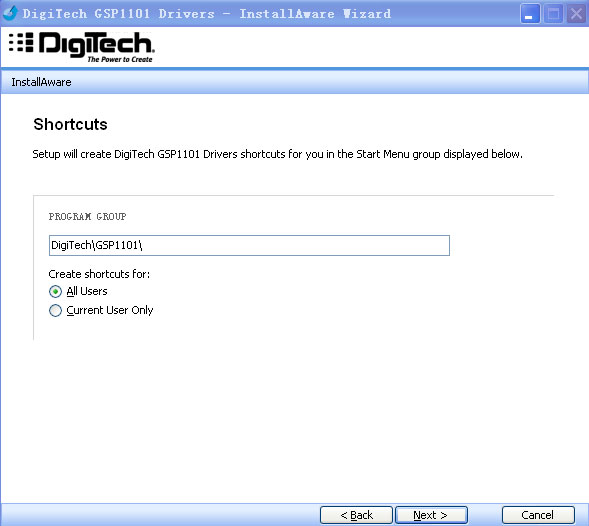Close the DigiTech GSP1101 Drivers wizard
This screenshot has width=589, height=526.
tap(577, 14)
